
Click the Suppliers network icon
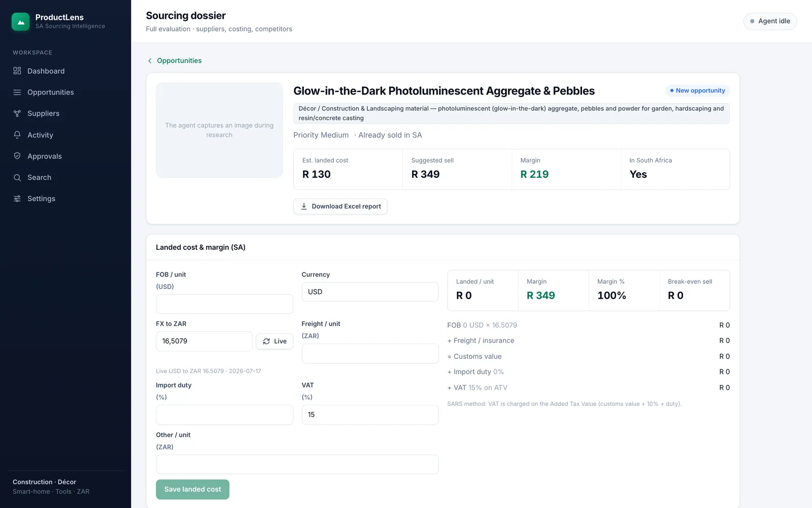point(17,114)
